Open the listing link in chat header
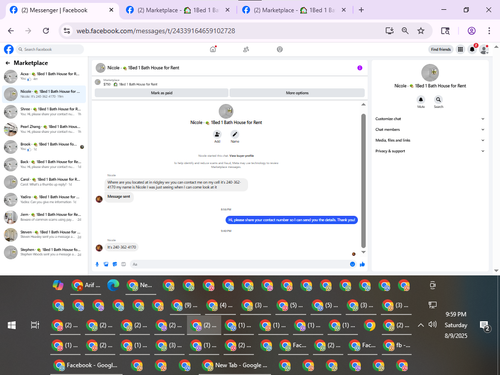Image resolution: width=500 pixels, height=375 pixels. (135, 84)
